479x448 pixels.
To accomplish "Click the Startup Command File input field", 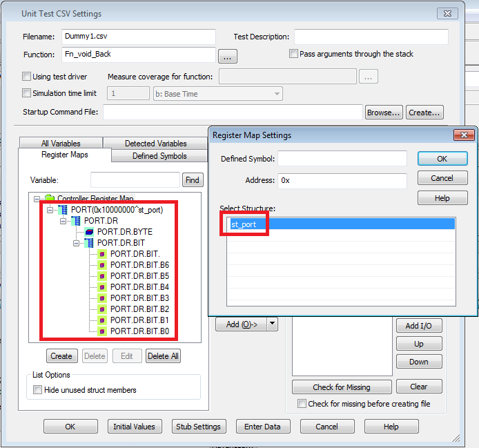I will pos(233,112).
